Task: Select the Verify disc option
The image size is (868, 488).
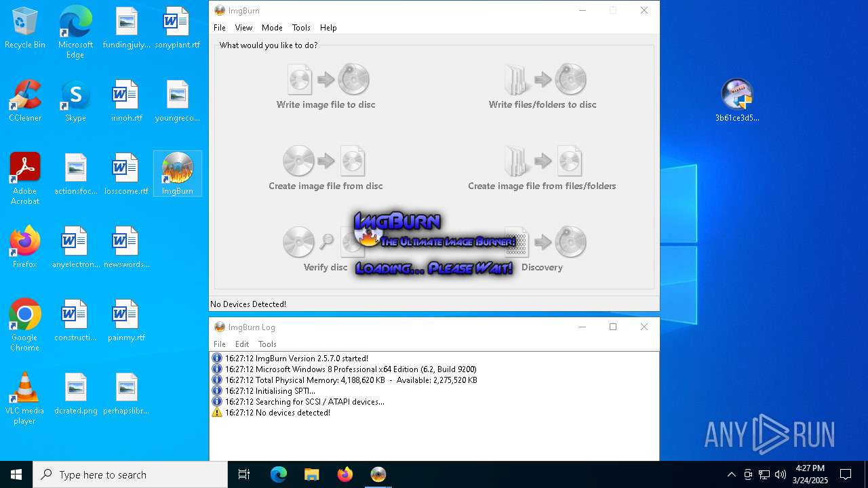Action: pos(325,249)
